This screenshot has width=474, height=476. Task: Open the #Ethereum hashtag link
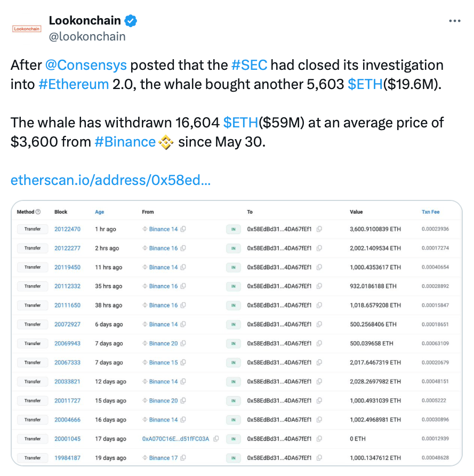pyautogui.click(x=74, y=84)
